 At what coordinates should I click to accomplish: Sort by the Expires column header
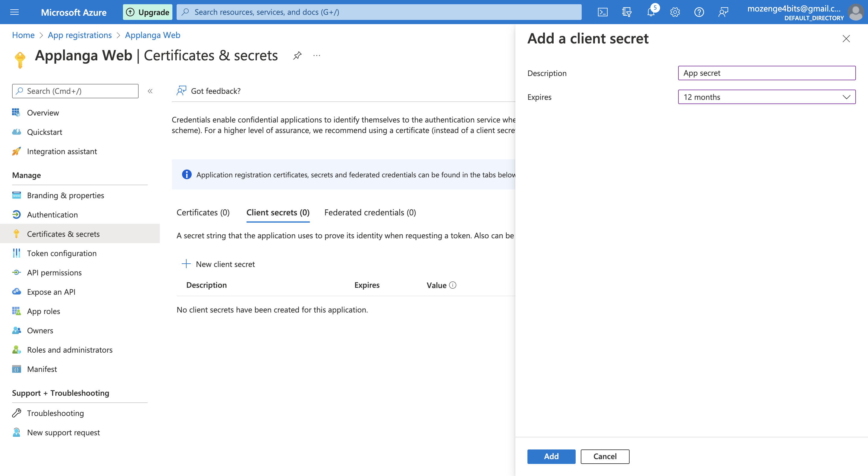(367, 285)
